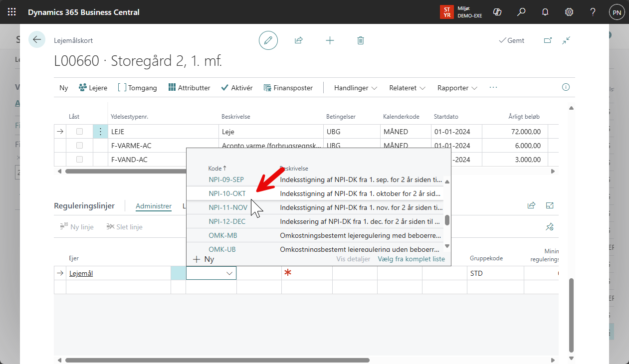This screenshot has height=364, width=629.
Task: Click the trash delete icon
Action: click(x=361, y=40)
